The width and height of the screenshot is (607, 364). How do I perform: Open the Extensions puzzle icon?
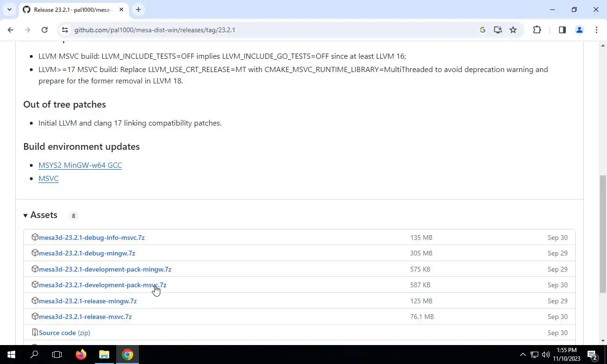point(537,30)
